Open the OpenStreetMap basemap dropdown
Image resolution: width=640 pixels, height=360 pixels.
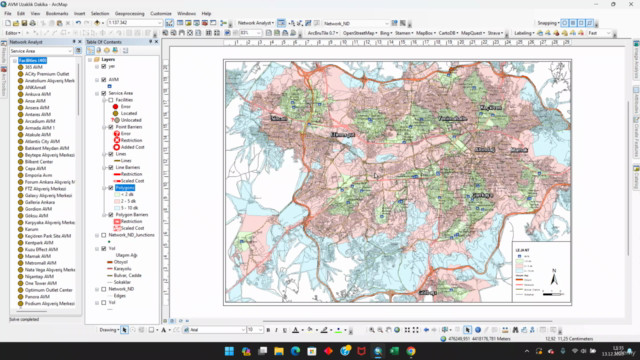coord(360,33)
